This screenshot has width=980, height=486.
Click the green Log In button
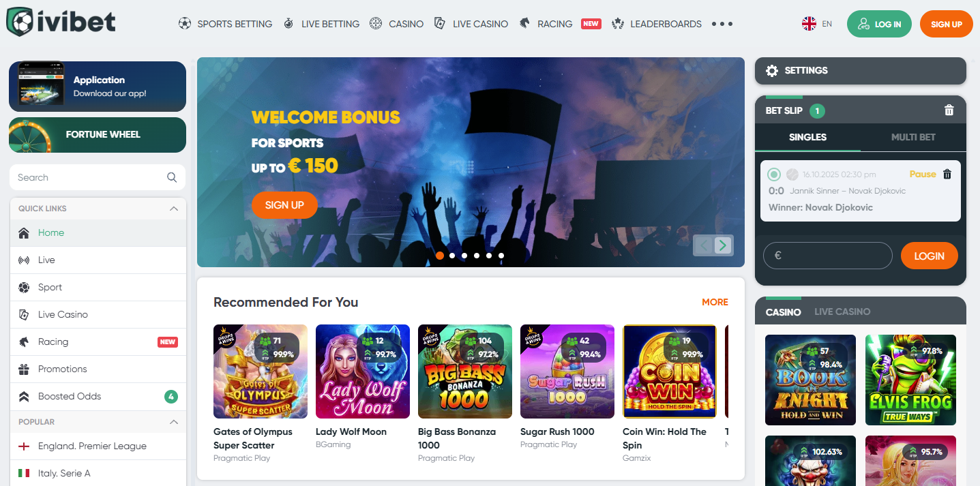tap(879, 24)
